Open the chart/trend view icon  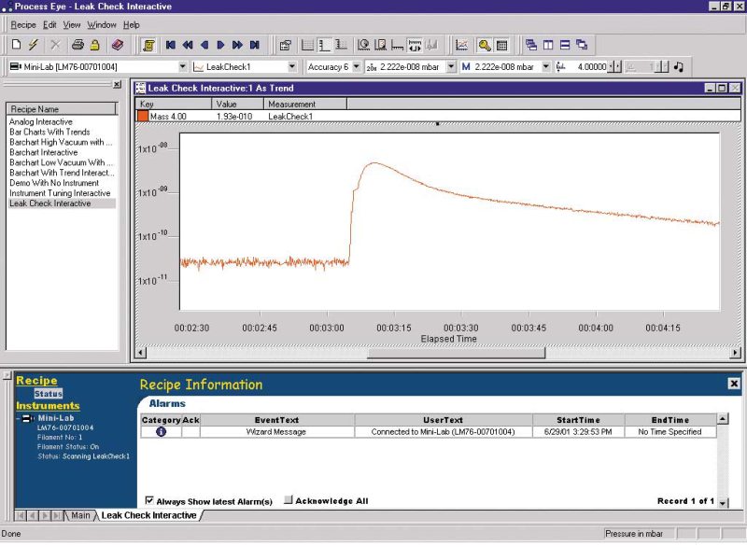(461, 44)
